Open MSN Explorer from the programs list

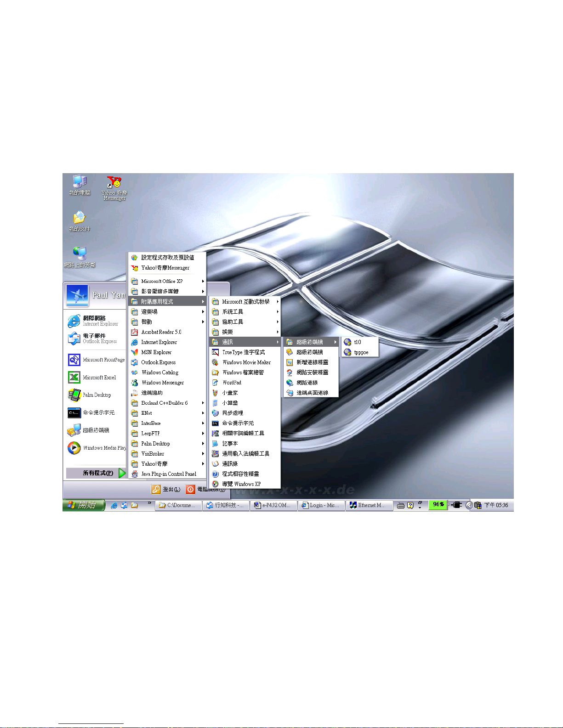click(x=167, y=352)
